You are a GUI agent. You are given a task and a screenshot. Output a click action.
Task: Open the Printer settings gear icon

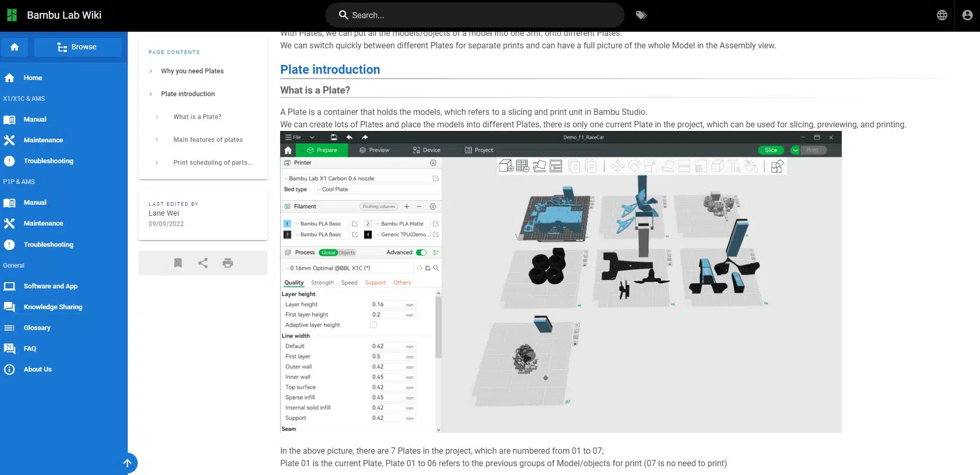click(x=433, y=163)
